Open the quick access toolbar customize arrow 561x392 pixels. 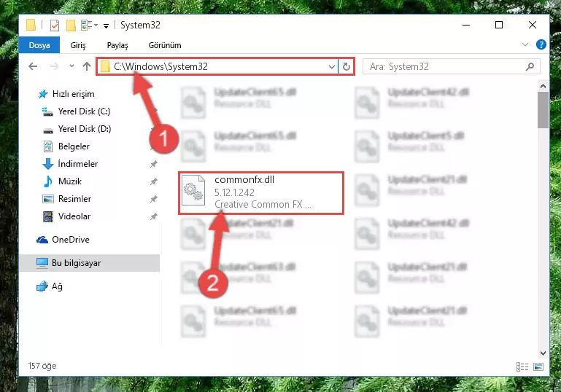click(x=106, y=26)
